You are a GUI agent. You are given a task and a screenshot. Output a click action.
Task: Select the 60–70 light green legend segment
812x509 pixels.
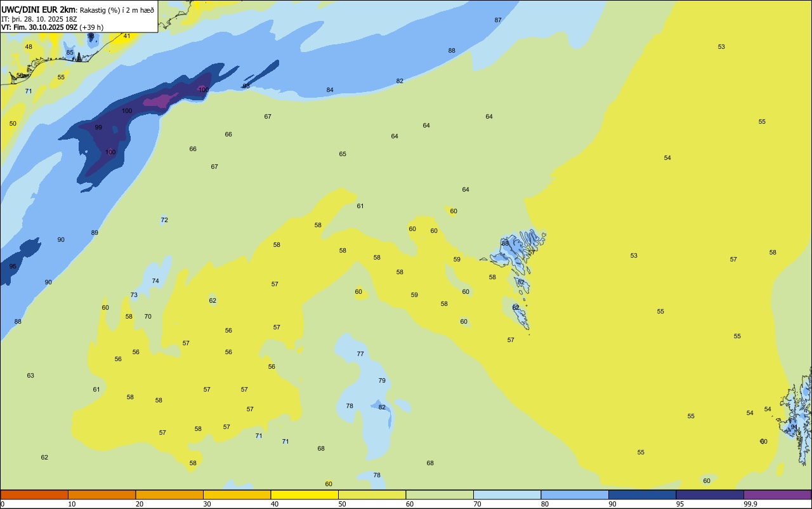440,494
